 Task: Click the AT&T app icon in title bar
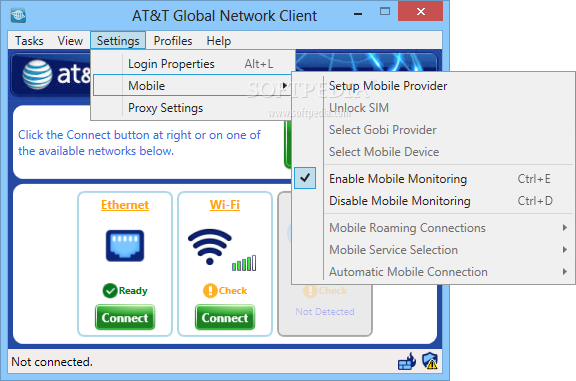18,15
